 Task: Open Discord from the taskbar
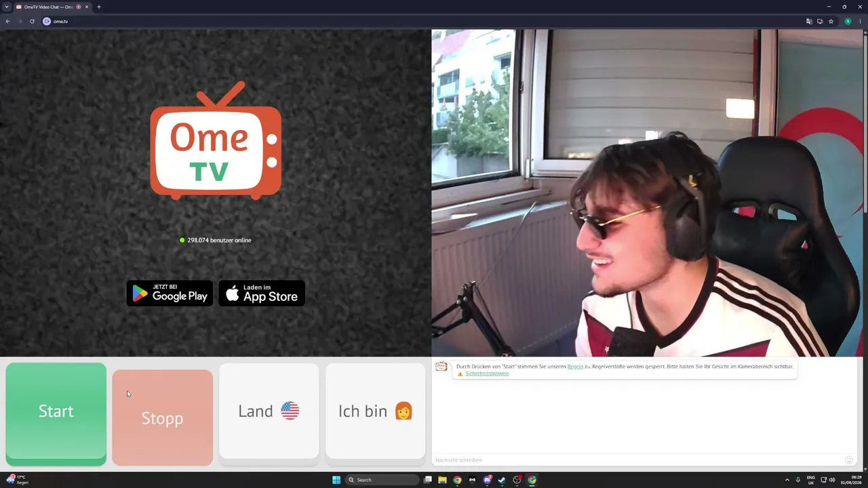[488, 480]
